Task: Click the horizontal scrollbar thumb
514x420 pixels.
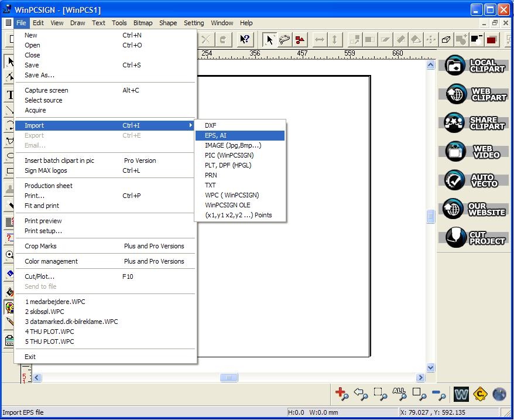Action: [229, 378]
